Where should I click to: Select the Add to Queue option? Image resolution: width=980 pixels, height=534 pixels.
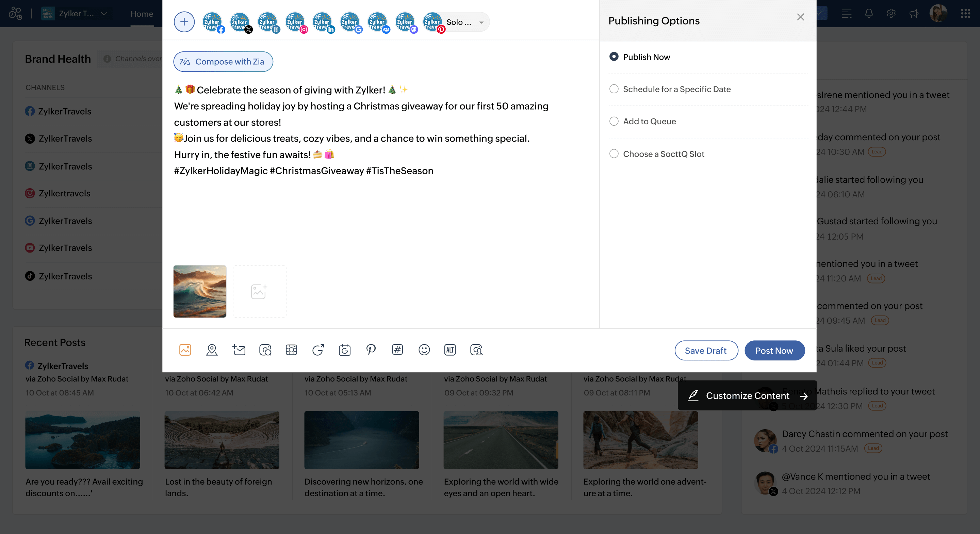click(x=614, y=121)
